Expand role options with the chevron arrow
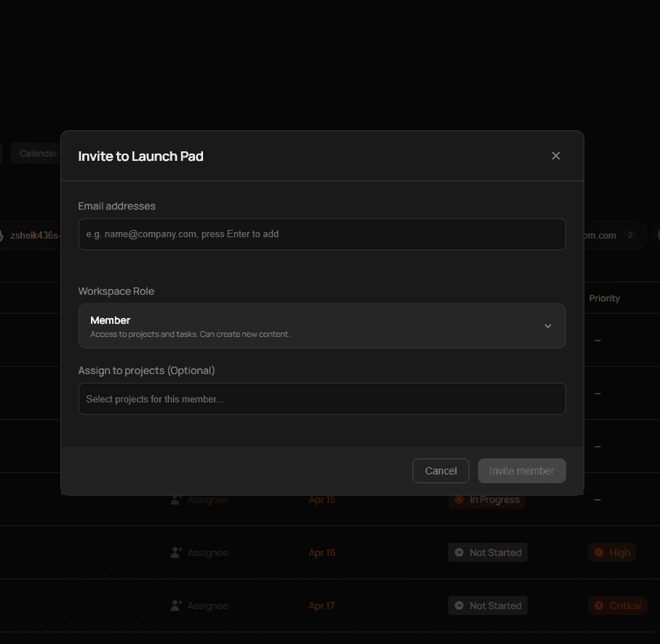Screen dimensions: 660x644 [x=548, y=326]
